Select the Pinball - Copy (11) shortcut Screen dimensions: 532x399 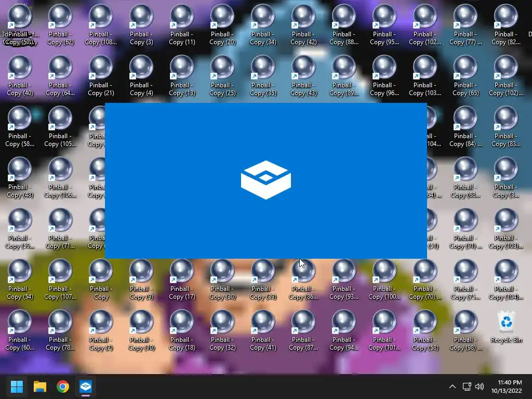(182, 25)
